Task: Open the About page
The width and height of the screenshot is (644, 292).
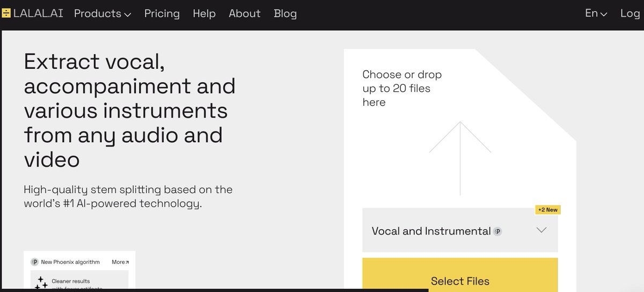Action: pyautogui.click(x=245, y=13)
